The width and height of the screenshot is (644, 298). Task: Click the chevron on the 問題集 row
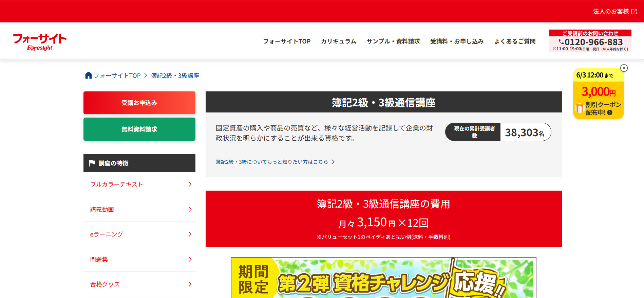(190, 259)
